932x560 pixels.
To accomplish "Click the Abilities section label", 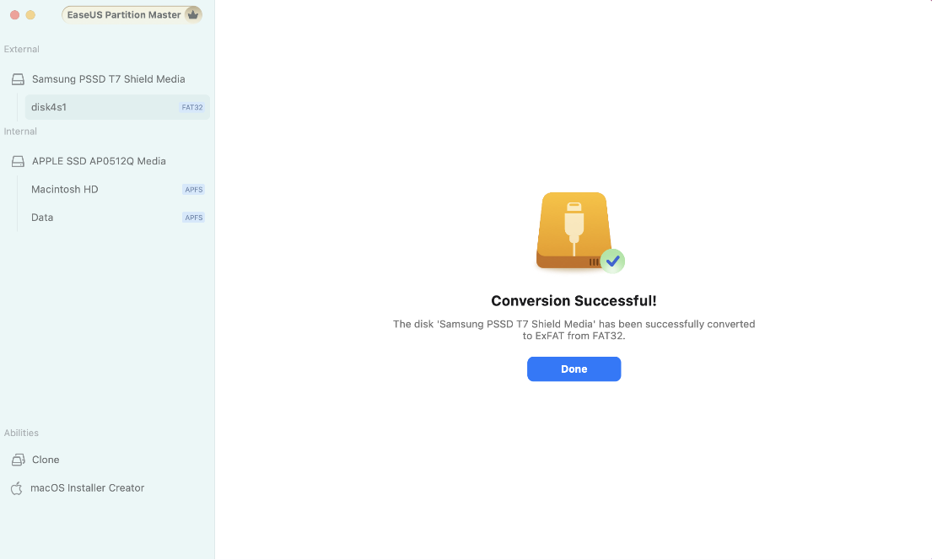I will point(21,433).
